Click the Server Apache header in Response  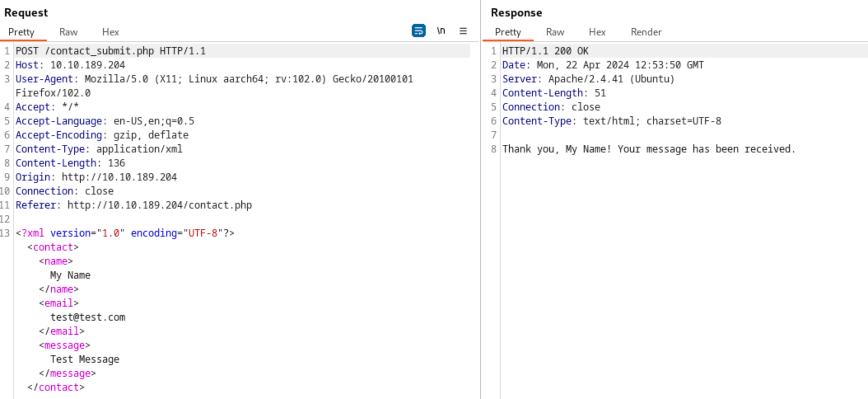588,79
